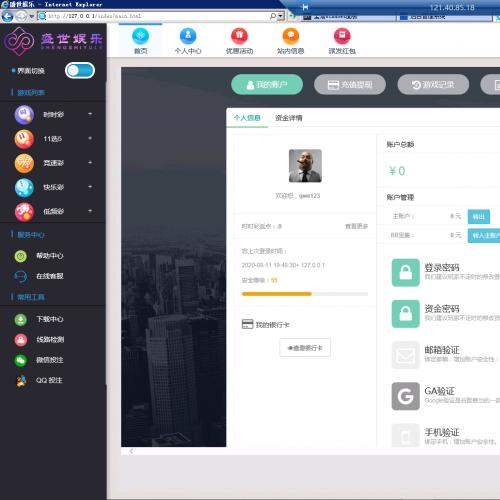Open the 首页 home icon
This screenshot has height=500, width=500.
(140, 36)
